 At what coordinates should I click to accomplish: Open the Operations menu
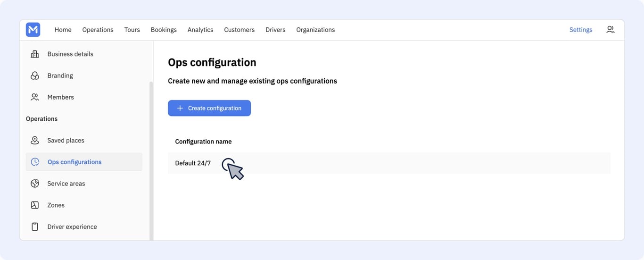98,30
